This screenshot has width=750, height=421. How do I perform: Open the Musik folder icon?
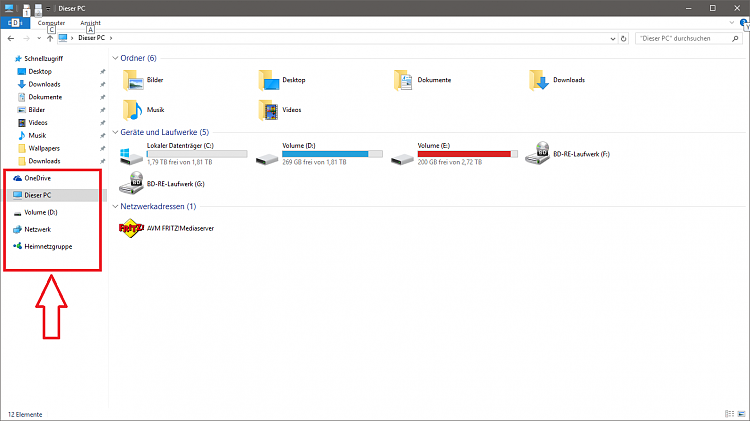click(133, 110)
